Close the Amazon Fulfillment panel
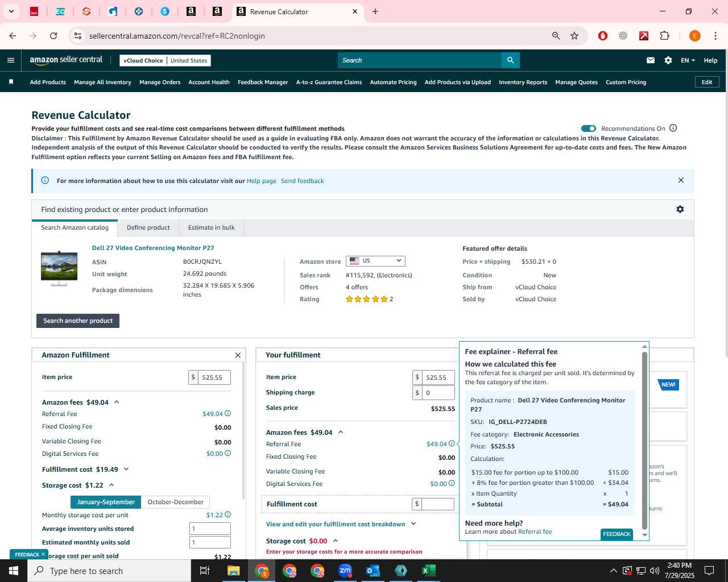The image size is (728, 582). pos(238,355)
